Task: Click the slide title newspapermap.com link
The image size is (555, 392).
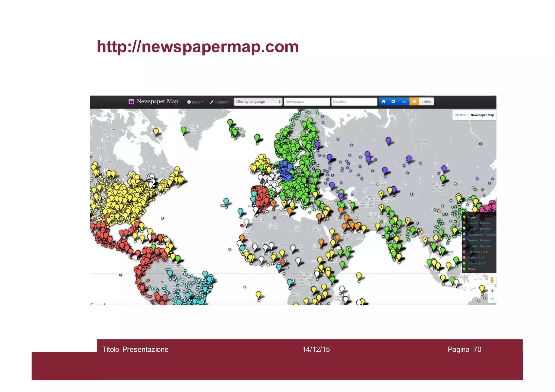Action: [x=198, y=47]
